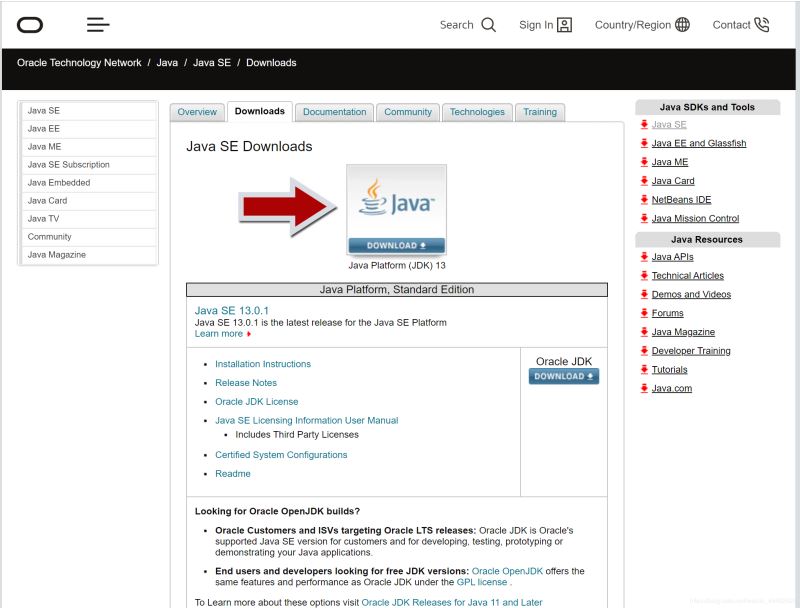Open Java Embedded in left sidebar

point(88,183)
